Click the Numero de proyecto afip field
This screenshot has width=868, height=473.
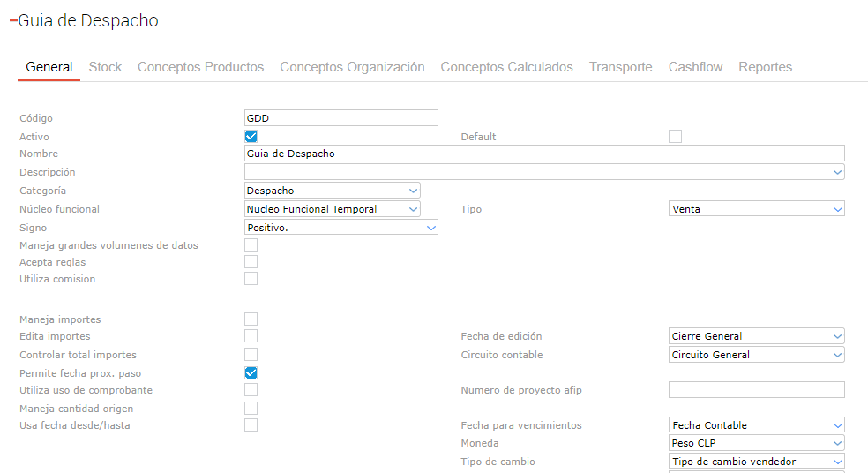[x=756, y=390]
